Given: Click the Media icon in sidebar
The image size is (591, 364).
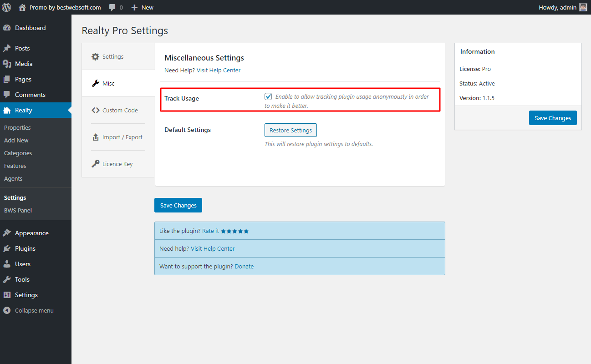Looking at the screenshot, I should (x=6, y=64).
